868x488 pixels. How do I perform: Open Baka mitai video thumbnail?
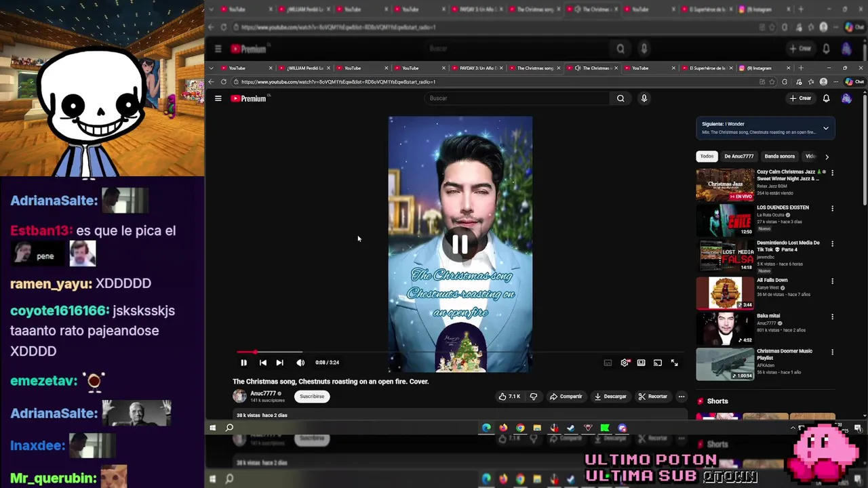725,328
